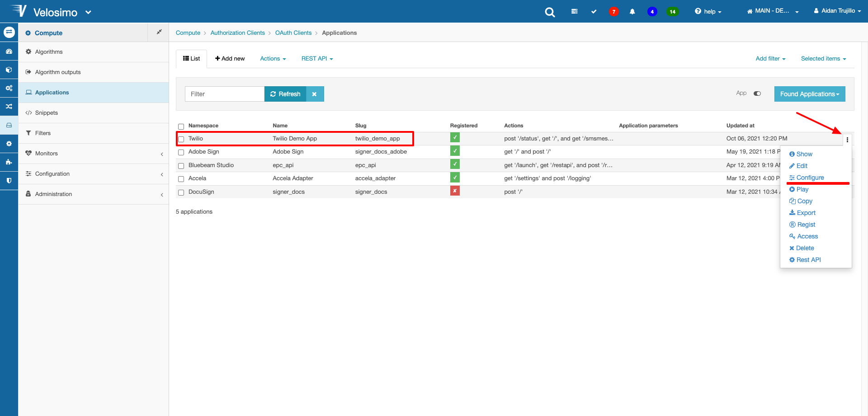868x416 pixels.
Task: Open the help dropdown
Action: [x=708, y=12]
